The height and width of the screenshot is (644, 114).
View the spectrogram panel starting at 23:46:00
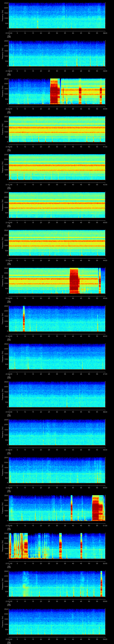[57, 357]
